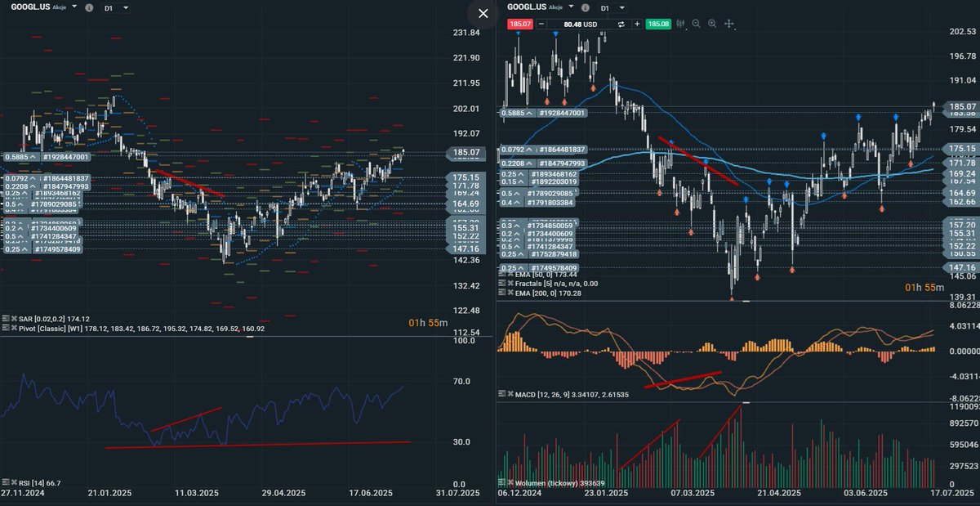Open the info icon next to GOOGL.US
Image resolution: width=980 pixels, height=506 pixels.
pos(585,7)
